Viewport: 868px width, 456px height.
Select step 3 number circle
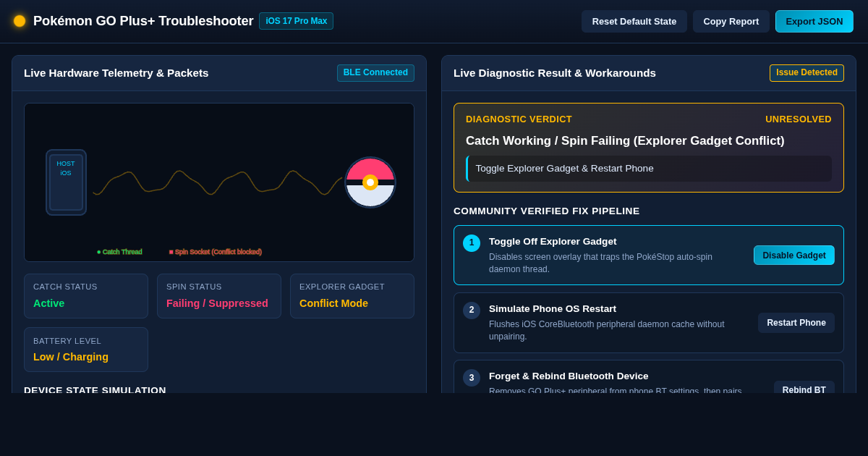click(472, 378)
